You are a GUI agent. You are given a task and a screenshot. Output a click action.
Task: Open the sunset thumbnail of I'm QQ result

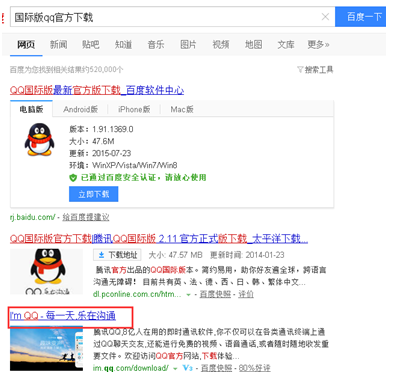click(46, 348)
